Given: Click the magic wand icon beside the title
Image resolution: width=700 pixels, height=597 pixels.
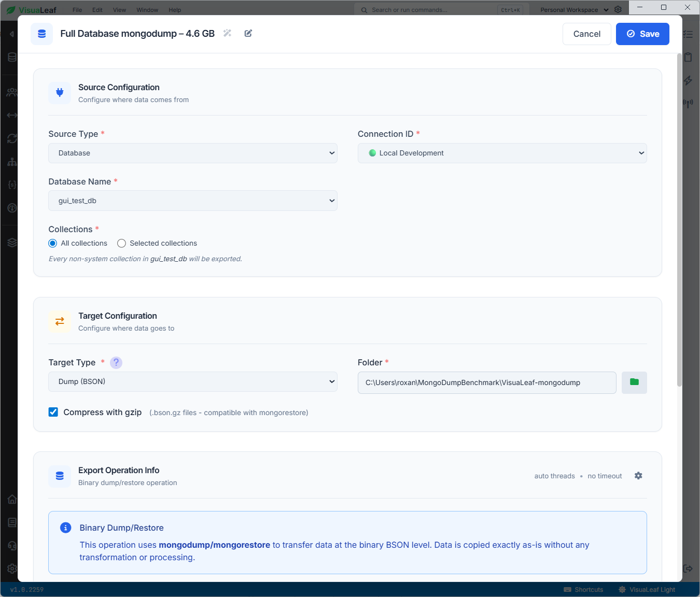Looking at the screenshot, I should pos(227,33).
